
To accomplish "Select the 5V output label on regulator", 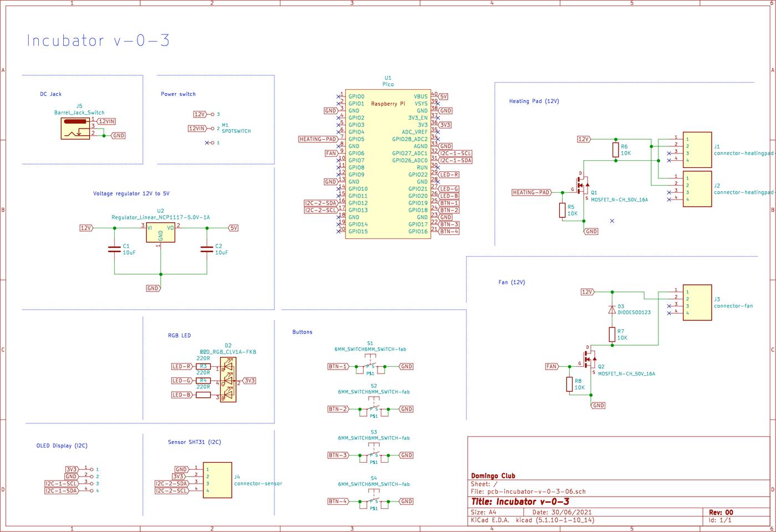I will coord(233,228).
